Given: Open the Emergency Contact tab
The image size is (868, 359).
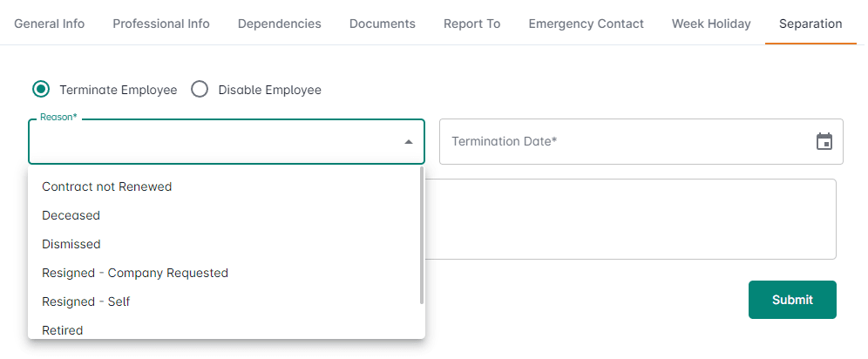Looking at the screenshot, I should tap(586, 24).
